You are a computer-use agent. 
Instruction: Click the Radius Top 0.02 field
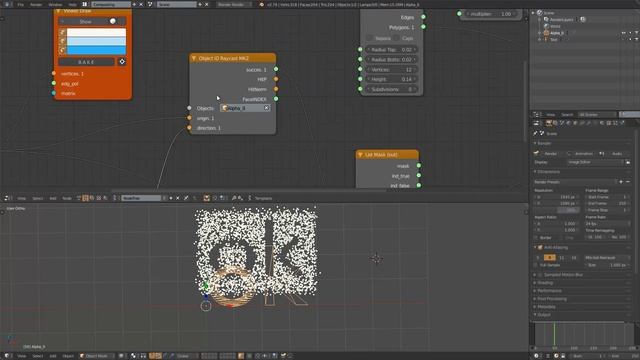[391, 49]
